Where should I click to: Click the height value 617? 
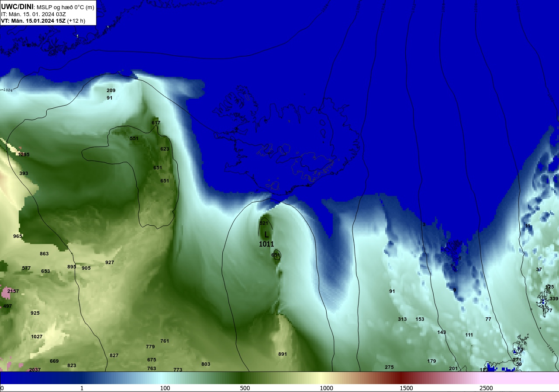[156, 123]
